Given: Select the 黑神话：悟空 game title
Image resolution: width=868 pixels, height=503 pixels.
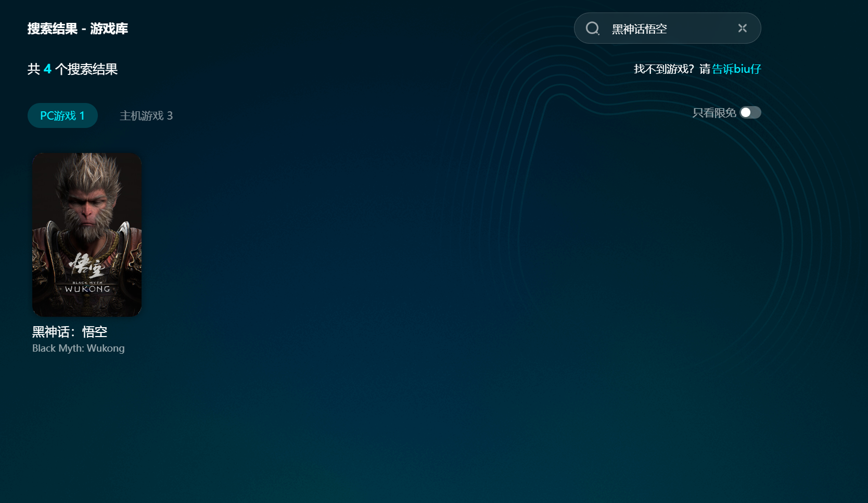Looking at the screenshot, I should tap(70, 332).
